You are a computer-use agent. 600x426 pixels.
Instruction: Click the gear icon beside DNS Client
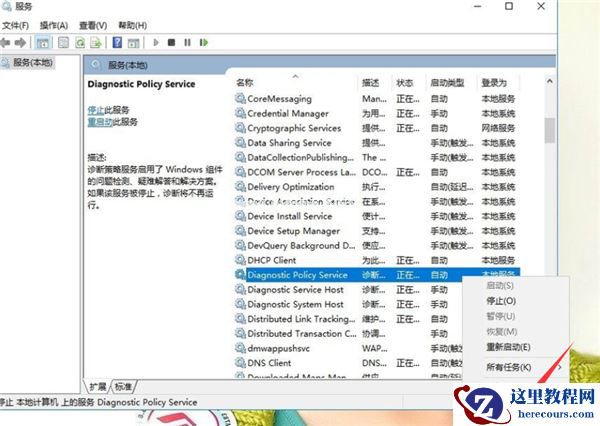tap(240, 363)
